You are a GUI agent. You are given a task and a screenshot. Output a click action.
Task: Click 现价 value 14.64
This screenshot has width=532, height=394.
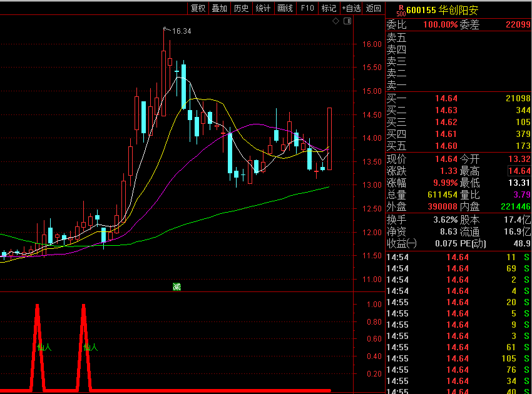click(446, 159)
